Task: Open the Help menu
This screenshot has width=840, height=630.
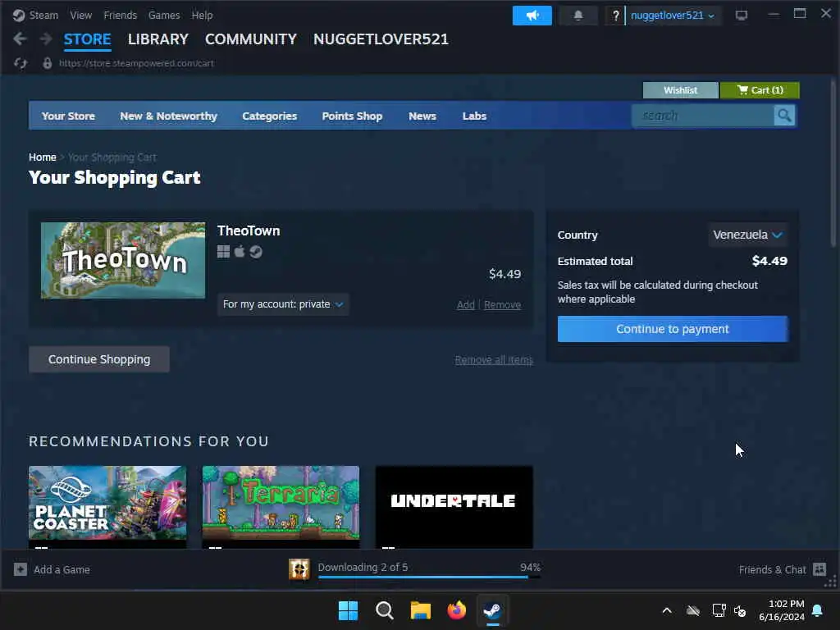Action: click(202, 15)
